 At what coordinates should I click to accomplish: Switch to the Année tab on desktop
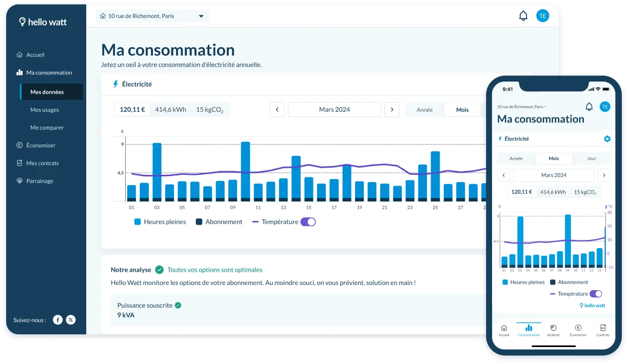(424, 110)
